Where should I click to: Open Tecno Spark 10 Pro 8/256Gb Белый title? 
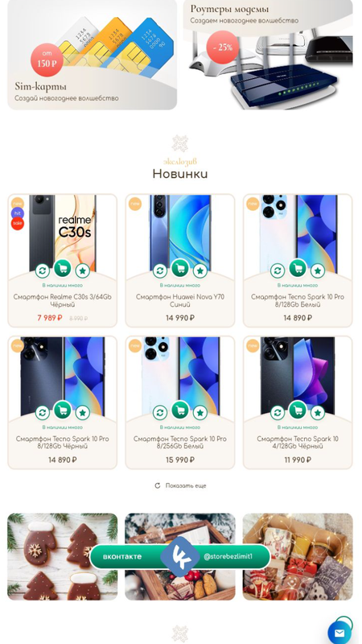click(180, 442)
